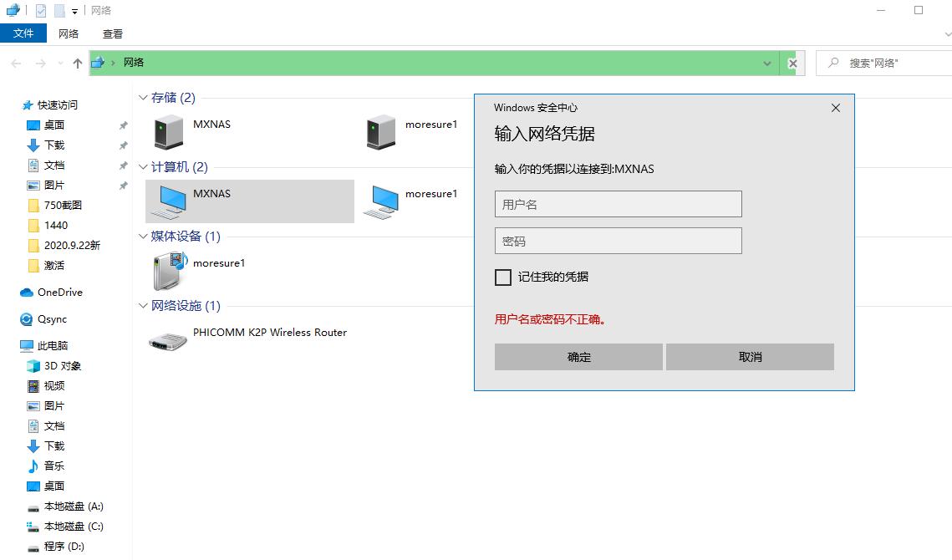Click the new folder icon in title bar
The height and width of the screenshot is (560, 952).
(59, 10)
